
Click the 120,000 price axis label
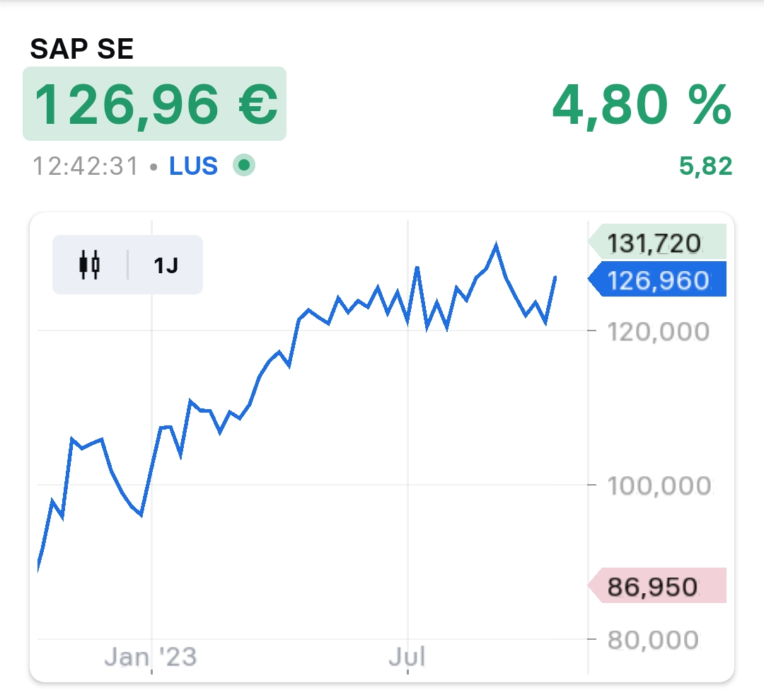(658, 331)
